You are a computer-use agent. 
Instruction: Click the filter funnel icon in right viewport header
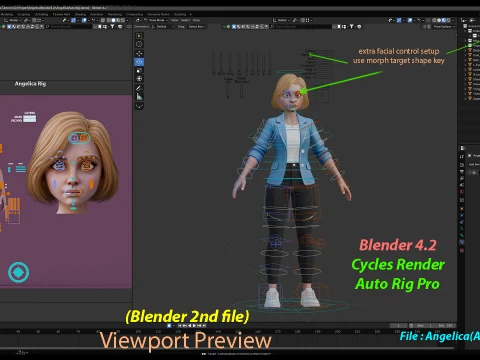(x=351, y=27)
